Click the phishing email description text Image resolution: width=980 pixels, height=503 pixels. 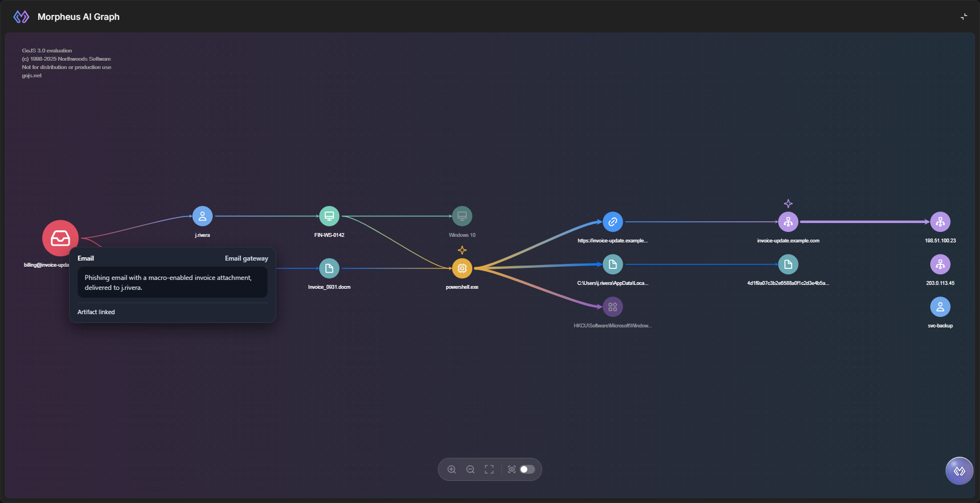(168, 283)
